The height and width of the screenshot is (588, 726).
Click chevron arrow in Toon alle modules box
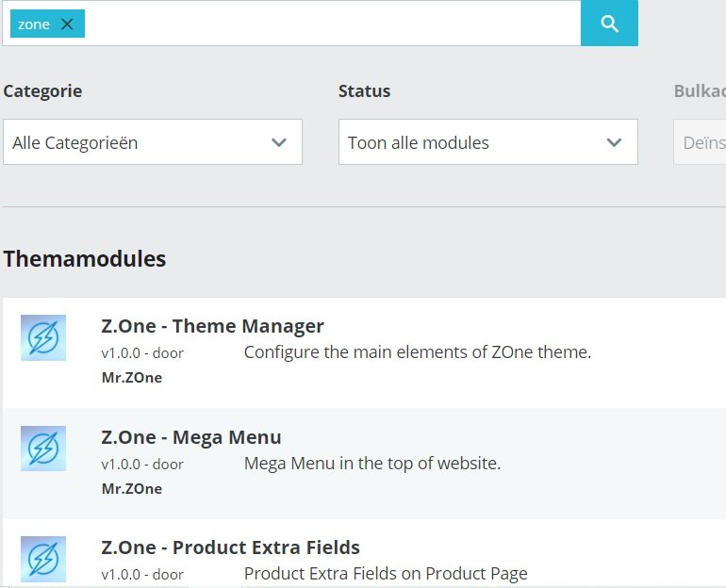[x=615, y=142]
